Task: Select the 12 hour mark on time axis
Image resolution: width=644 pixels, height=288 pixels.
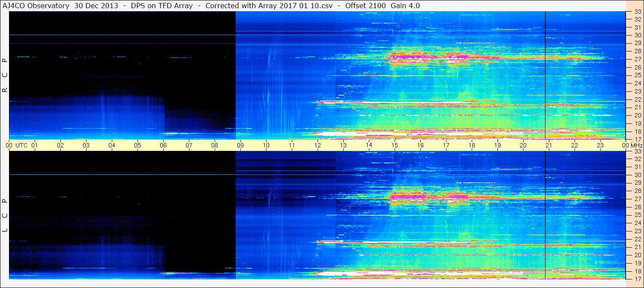Action: (318, 145)
